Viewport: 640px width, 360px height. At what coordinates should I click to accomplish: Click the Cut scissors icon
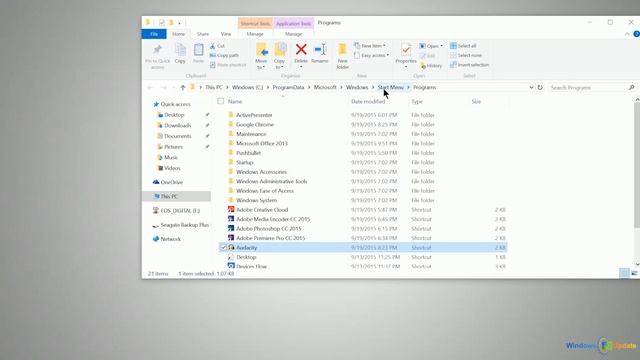click(x=213, y=46)
